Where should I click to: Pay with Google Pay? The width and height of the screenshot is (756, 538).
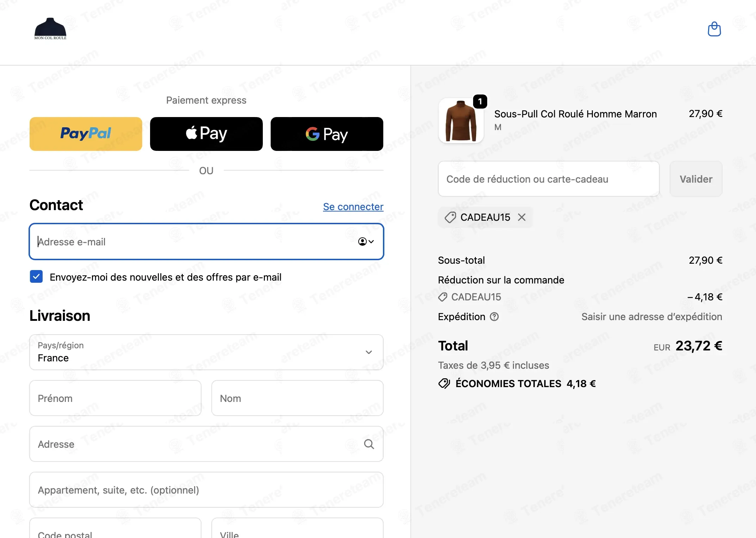point(327,134)
